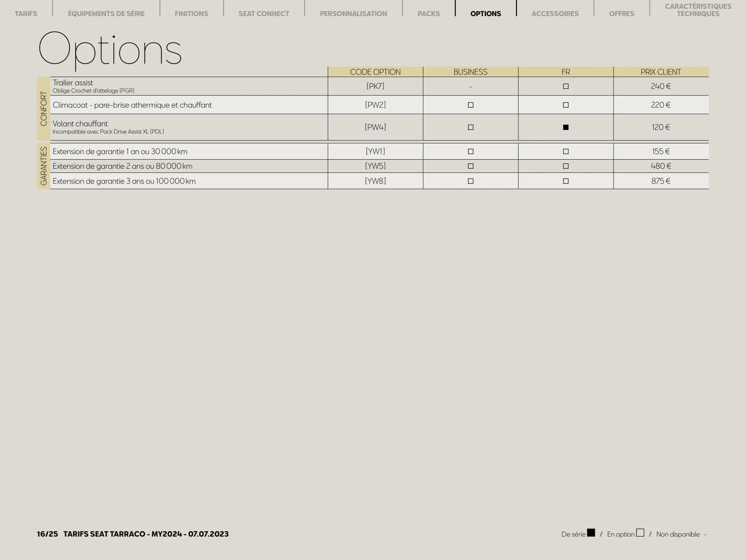Click FR box for 2 ans garantie

coord(566,166)
